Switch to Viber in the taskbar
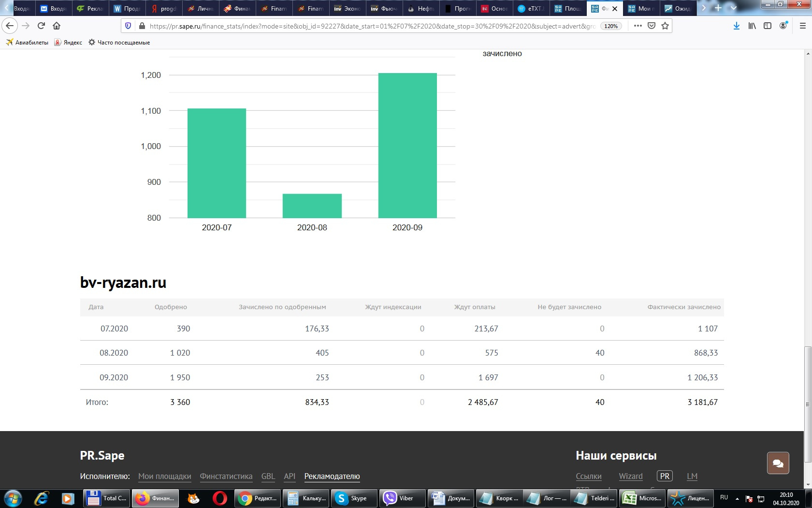Image resolution: width=812 pixels, height=508 pixels. 403,498
